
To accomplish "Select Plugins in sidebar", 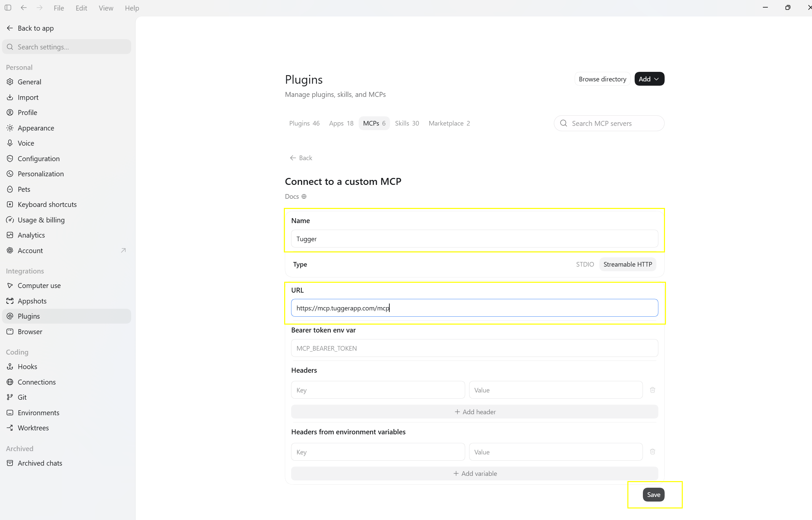I will click(x=67, y=316).
